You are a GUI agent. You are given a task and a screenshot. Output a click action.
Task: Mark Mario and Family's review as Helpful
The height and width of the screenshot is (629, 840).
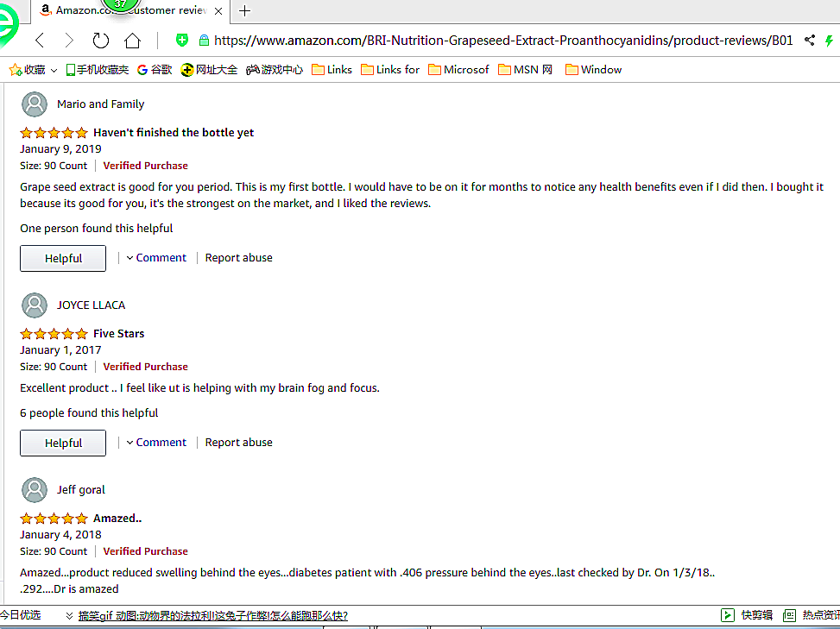(63, 259)
